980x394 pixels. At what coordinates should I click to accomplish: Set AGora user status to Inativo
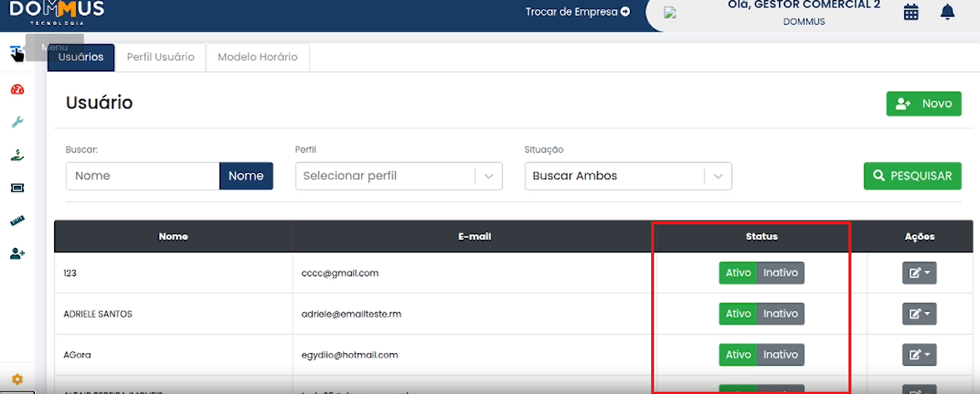coord(780,355)
